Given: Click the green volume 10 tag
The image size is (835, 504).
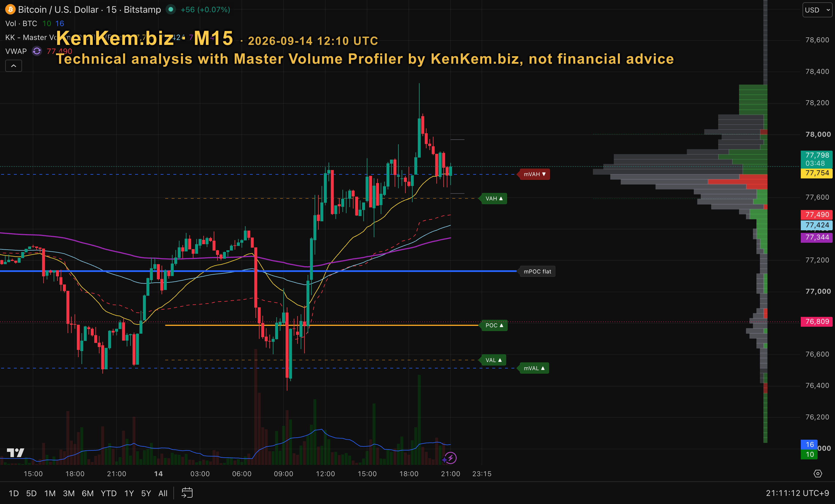Looking at the screenshot, I should pos(809,454).
